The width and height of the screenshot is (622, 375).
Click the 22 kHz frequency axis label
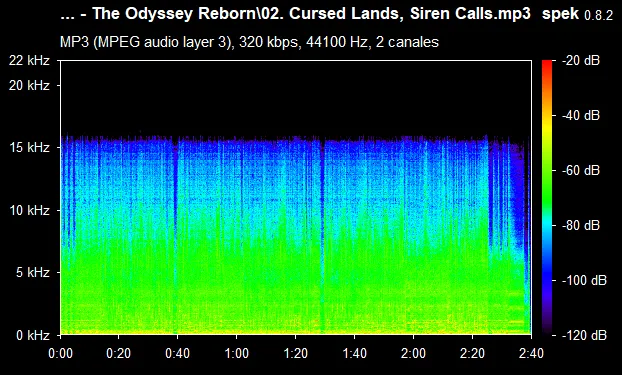[x=29, y=61]
